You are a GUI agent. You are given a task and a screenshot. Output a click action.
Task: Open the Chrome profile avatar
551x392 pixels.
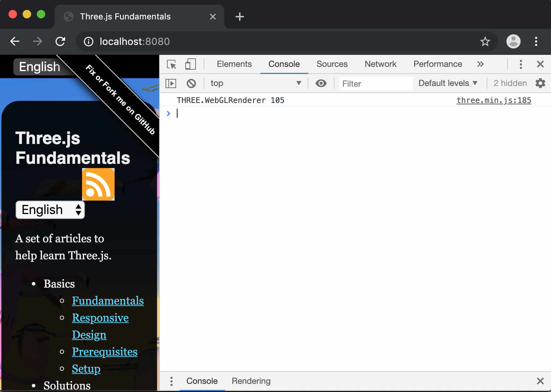[513, 42]
